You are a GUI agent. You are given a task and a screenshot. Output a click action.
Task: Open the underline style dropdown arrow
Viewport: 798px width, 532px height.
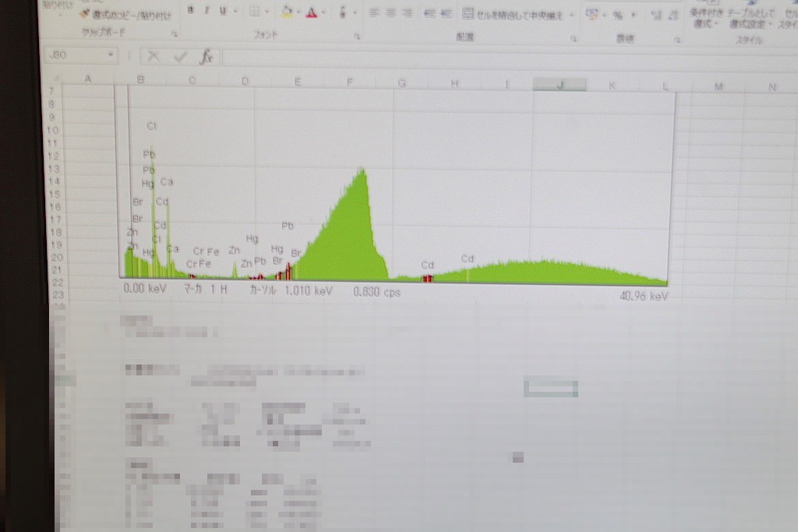[235, 11]
